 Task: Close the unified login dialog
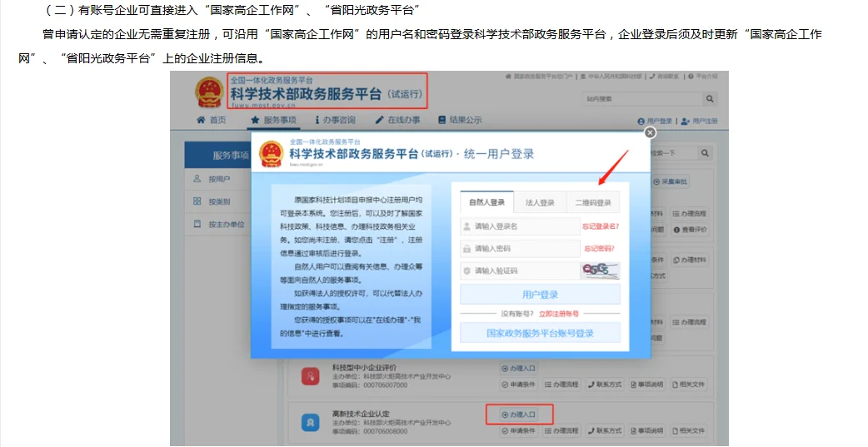650,132
